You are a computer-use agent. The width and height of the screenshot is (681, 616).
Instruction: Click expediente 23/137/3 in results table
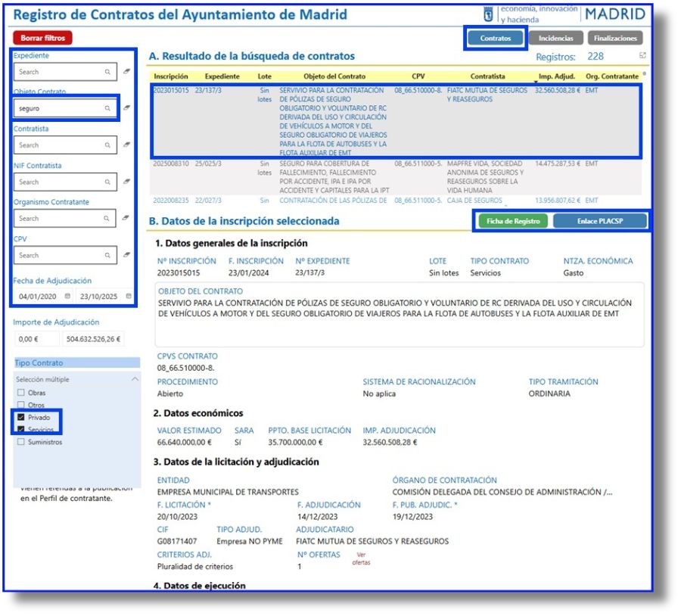209,90
